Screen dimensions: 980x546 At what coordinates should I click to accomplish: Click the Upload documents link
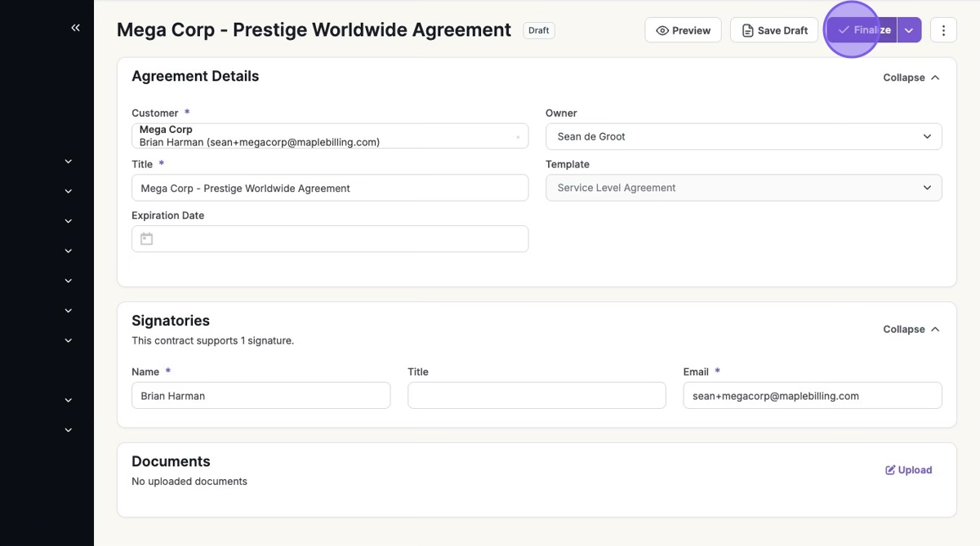pyautogui.click(x=908, y=470)
